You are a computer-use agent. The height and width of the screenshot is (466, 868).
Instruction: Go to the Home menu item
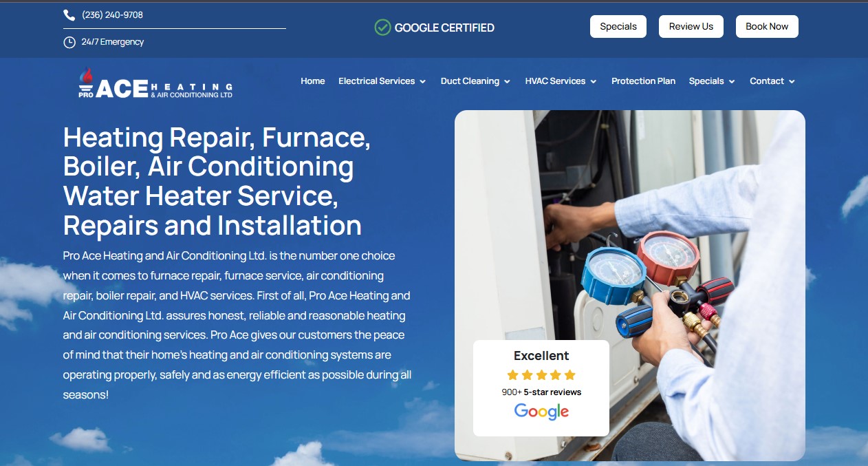313,81
